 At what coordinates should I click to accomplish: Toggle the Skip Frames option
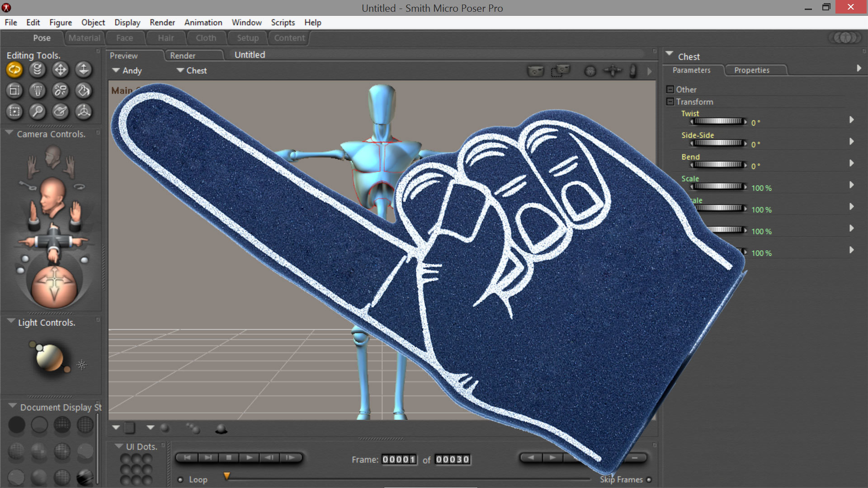click(x=649, y=479)
